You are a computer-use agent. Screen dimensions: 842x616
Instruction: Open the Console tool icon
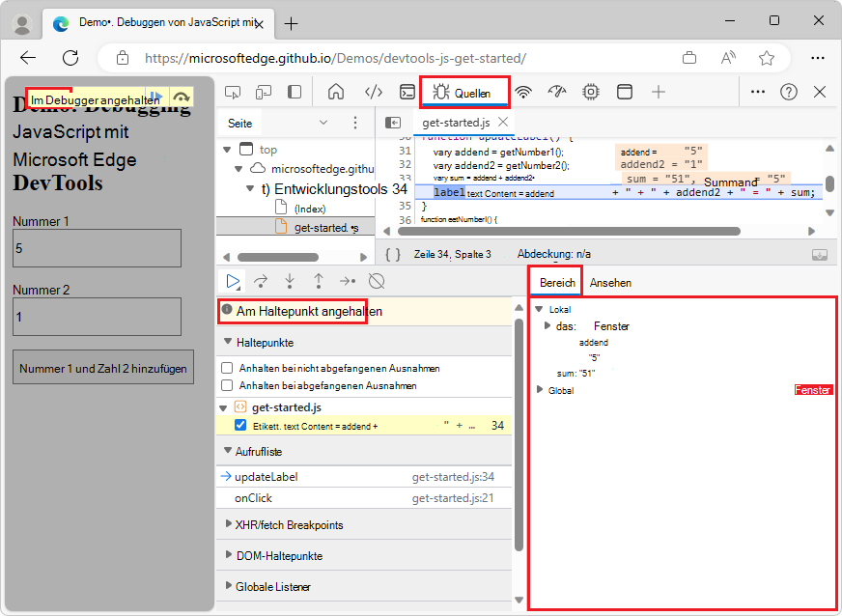tap(407, 92)
